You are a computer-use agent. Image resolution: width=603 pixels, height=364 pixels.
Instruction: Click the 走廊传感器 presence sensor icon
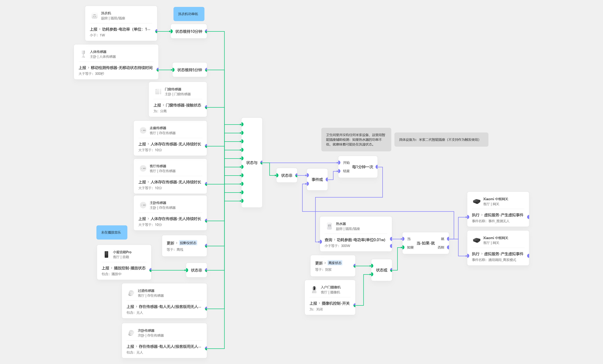[x=143, y=130]
